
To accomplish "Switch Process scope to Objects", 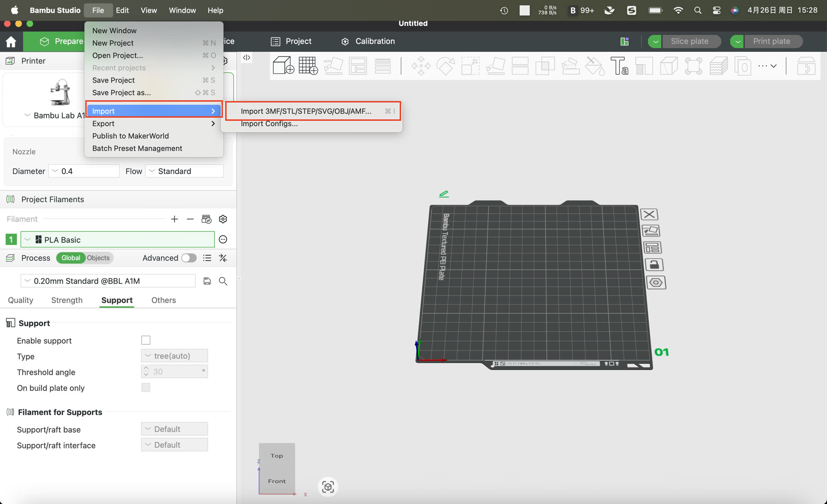I will tap(98, 258).
